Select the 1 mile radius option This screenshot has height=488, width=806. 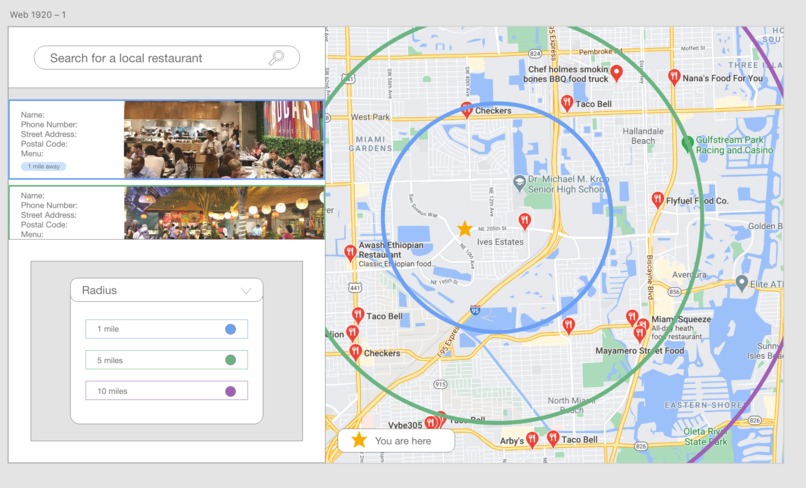click(167, 329)
